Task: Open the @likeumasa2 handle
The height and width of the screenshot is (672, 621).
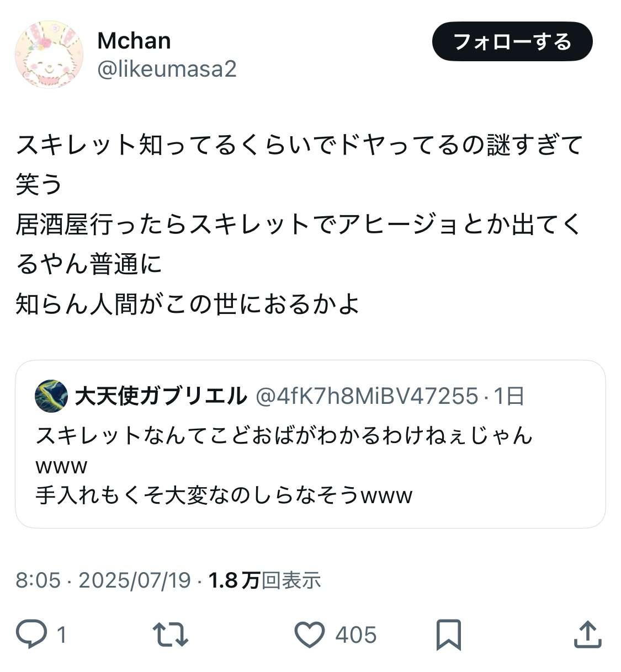Action: click(167, 69)
